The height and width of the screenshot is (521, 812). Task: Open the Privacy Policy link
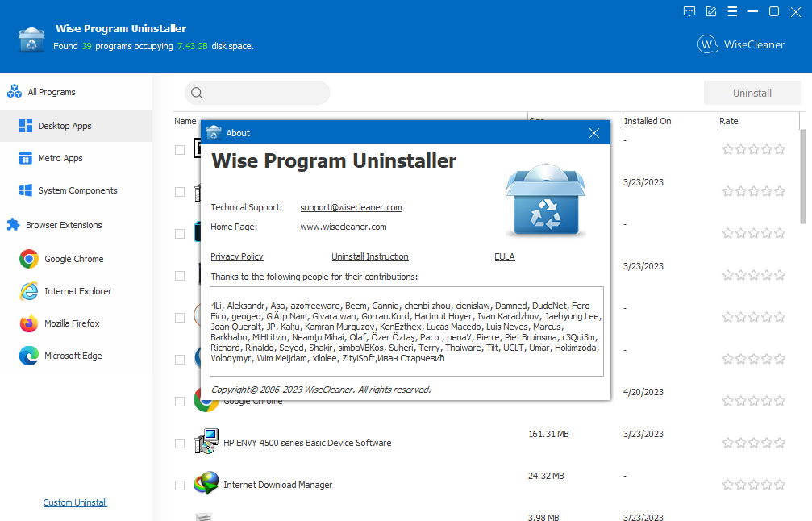[x=236, y=256]
